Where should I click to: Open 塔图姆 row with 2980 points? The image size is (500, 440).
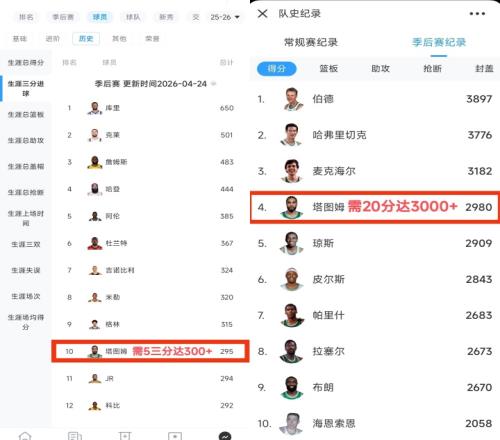[375, 207]
